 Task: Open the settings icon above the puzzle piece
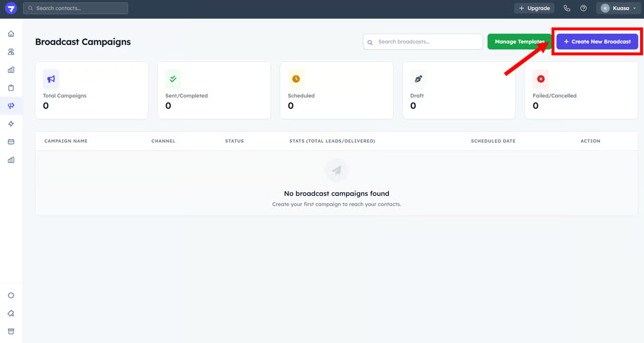pos(11,295)
